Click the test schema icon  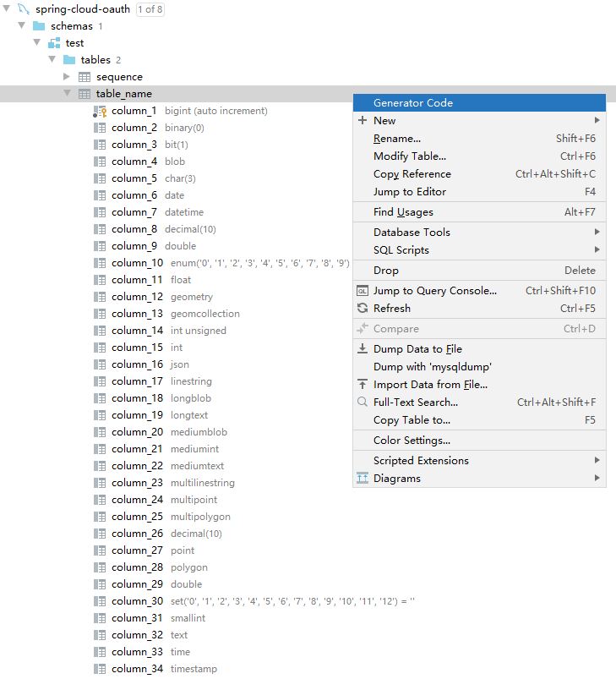pos(54,43)
